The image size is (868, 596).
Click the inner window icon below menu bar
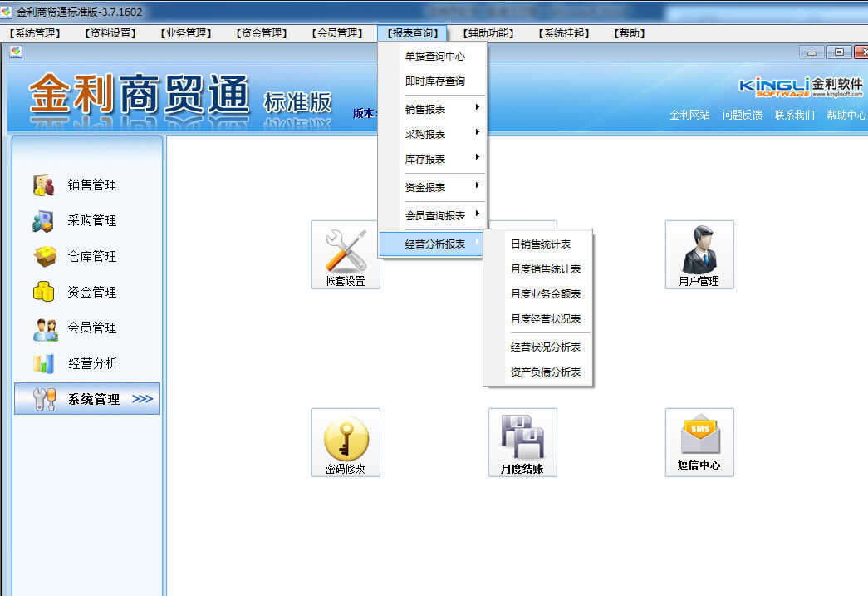tap(16, 52)
